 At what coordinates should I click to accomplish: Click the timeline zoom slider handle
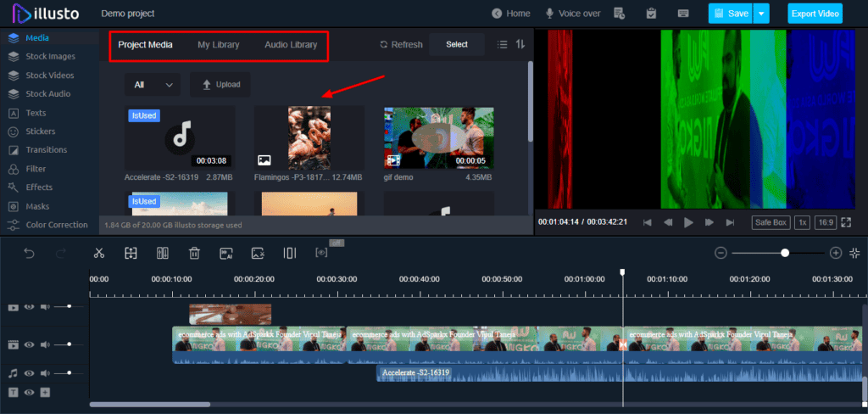[x=785, y=253]
